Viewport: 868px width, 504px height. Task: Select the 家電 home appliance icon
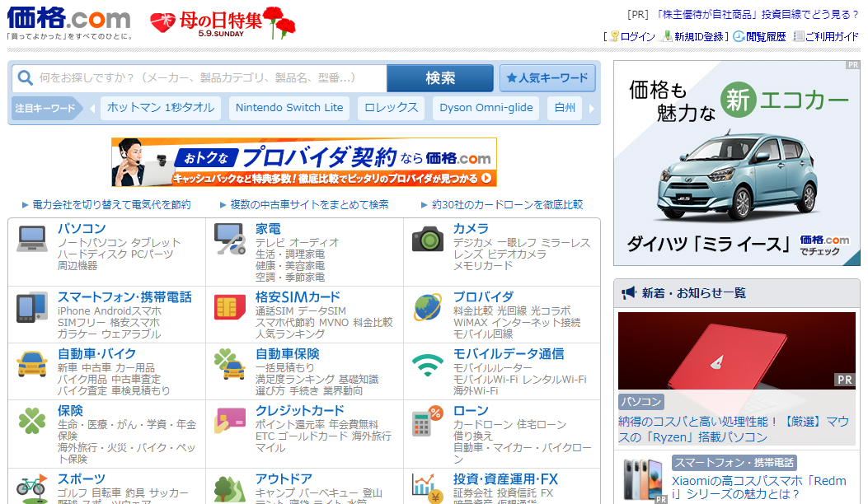[x=230, y=237]
